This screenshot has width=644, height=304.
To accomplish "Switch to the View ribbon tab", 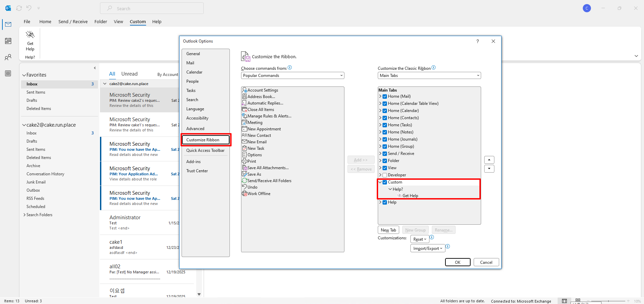I will 118,21.
